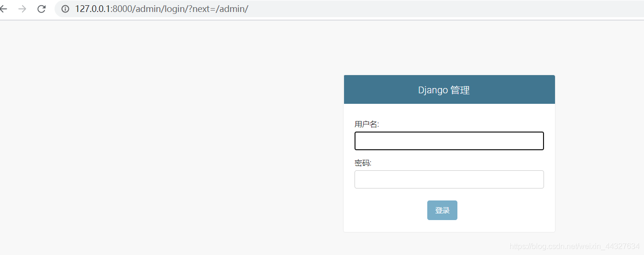Focus the address bar URL
644x255 pixels.
[x=162, y=9]
